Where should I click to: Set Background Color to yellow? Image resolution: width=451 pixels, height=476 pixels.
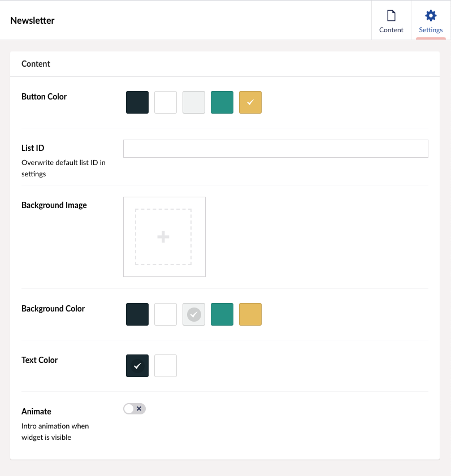pyautogui.click(x=250, y=314)
